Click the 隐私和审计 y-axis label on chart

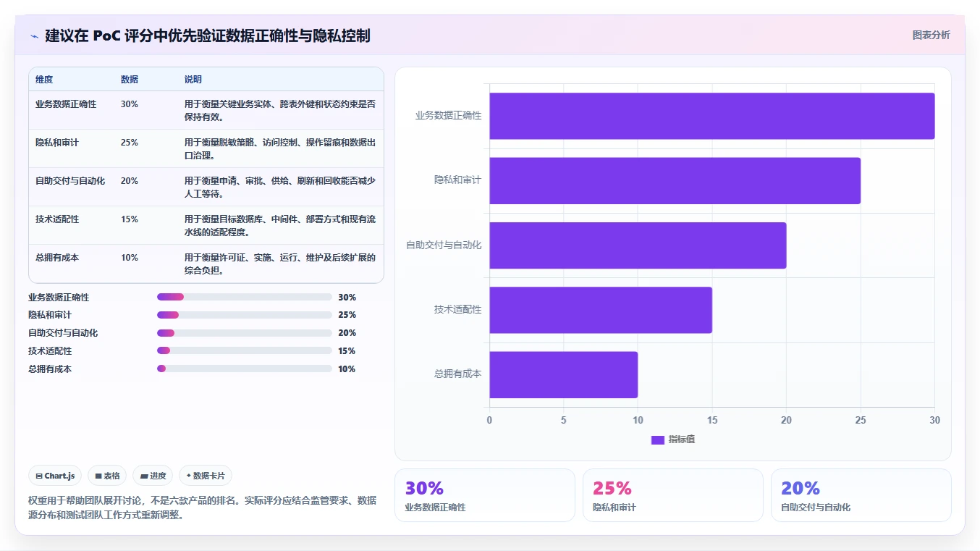click(x=457, y=180)
